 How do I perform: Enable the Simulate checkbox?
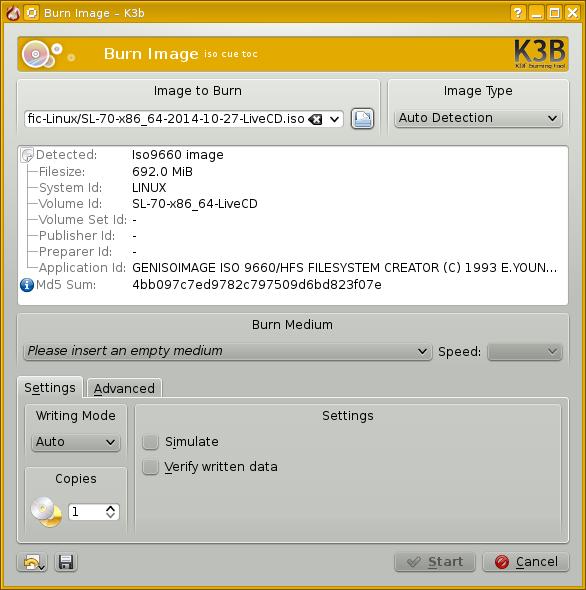151,442
